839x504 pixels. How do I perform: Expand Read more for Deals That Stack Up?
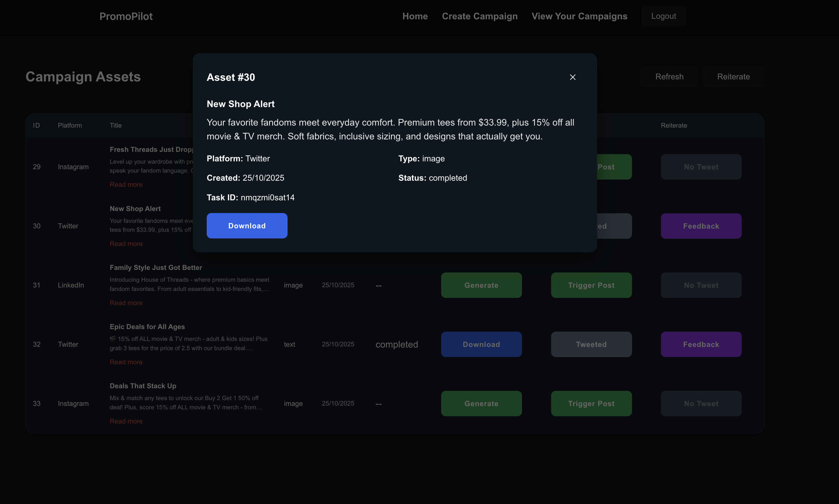[126, 421]
